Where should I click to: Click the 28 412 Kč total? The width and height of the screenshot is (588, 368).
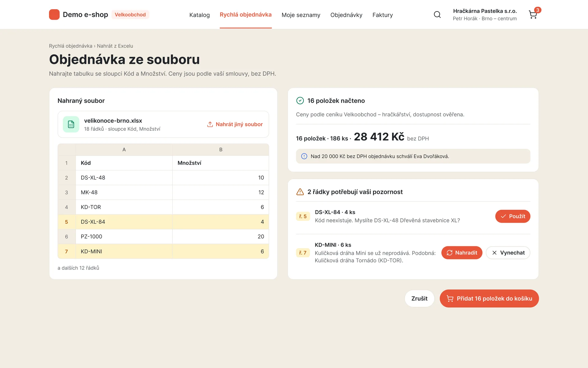point(379,137)
